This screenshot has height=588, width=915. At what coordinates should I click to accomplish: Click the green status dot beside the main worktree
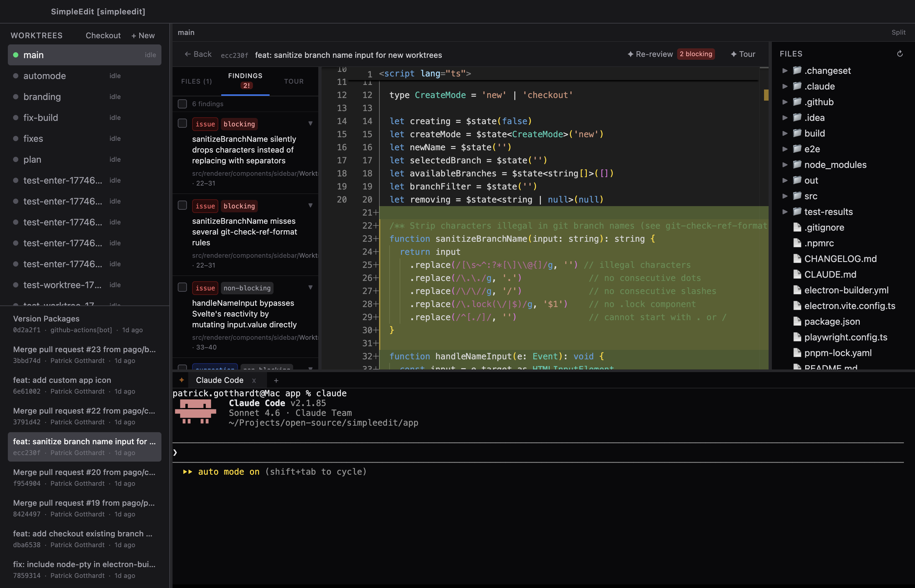16,55
